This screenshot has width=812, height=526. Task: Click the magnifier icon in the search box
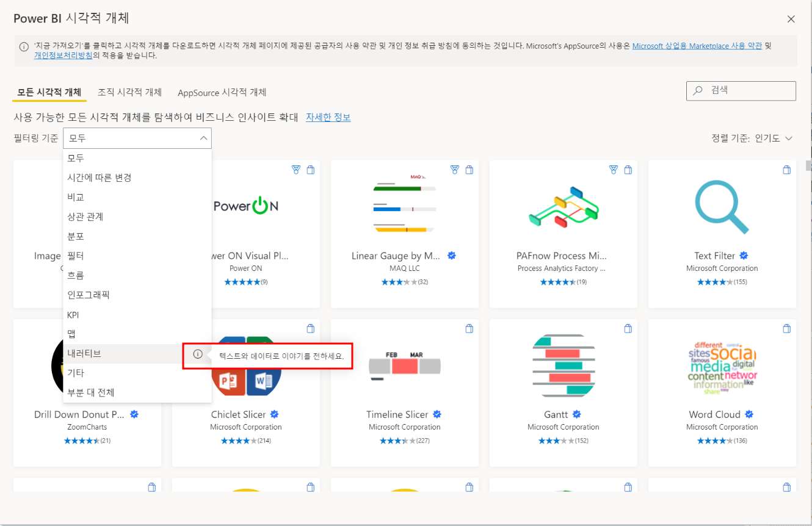pos(698,90)
